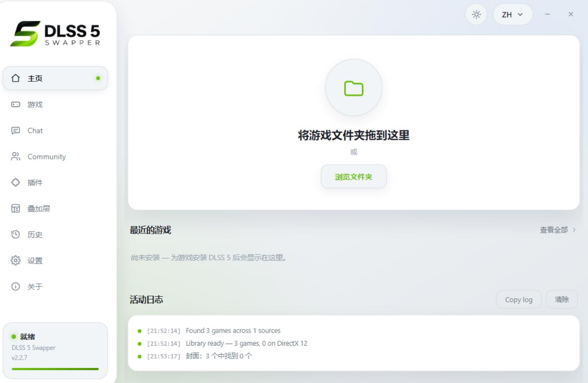588x383 pixels.
Task: Open the 主页 home page
Action: tap(55, 78)
